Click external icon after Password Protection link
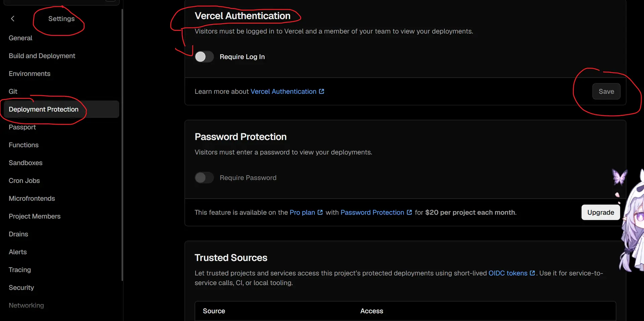 (x=409, y=212)
